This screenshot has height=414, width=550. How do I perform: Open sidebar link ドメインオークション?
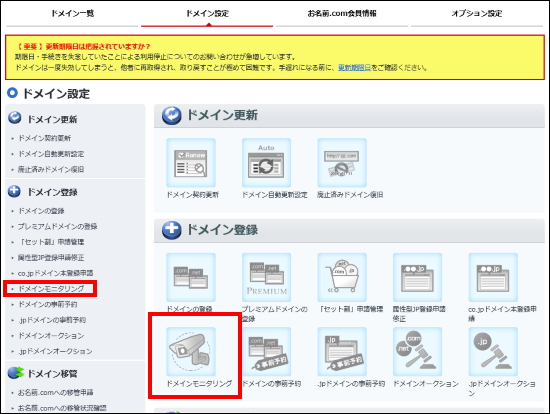tap(51, 336)
